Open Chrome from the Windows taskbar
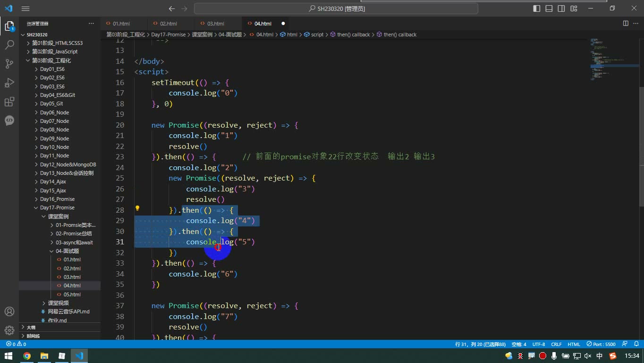 pos(27,356)
